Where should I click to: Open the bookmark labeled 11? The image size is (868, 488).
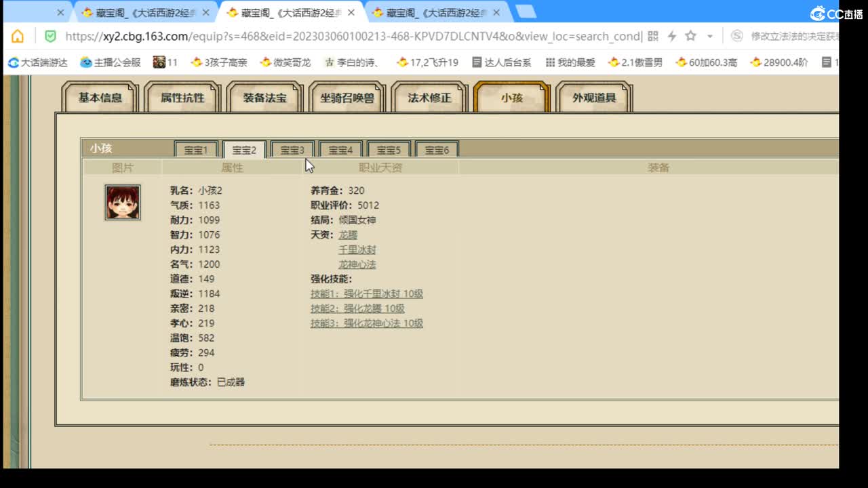[x=165, y=62]
